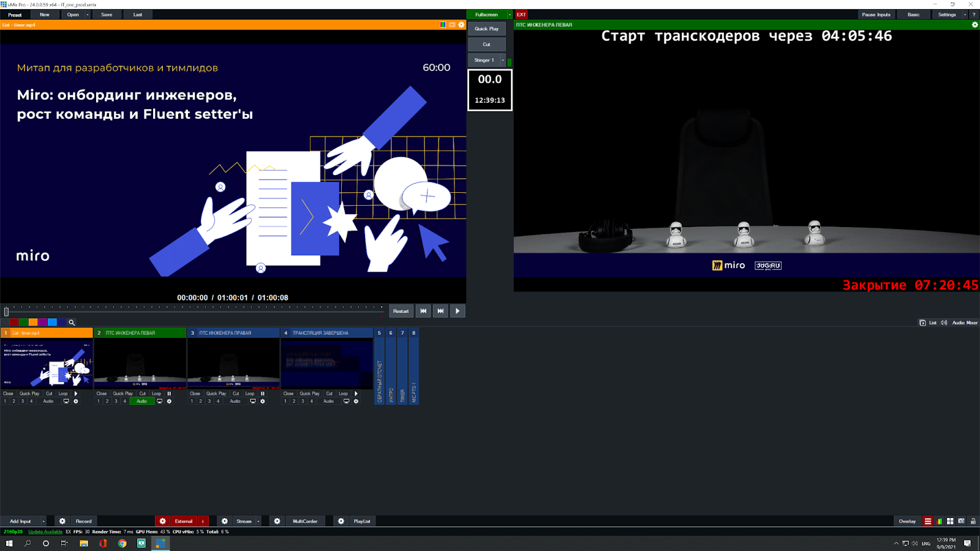Click the Pause Inputs button
The height and width of the screenshot is (551, 980).
876,14
